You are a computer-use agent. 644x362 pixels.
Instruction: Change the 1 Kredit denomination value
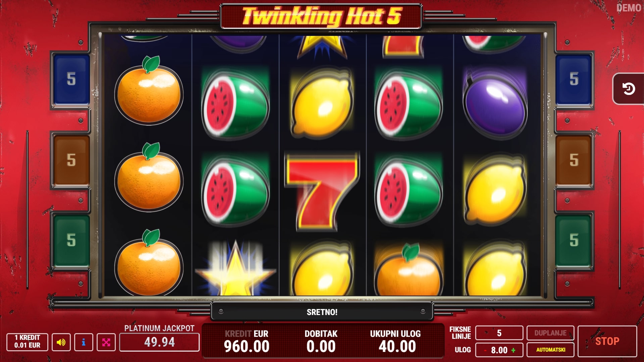pos(27,342)
